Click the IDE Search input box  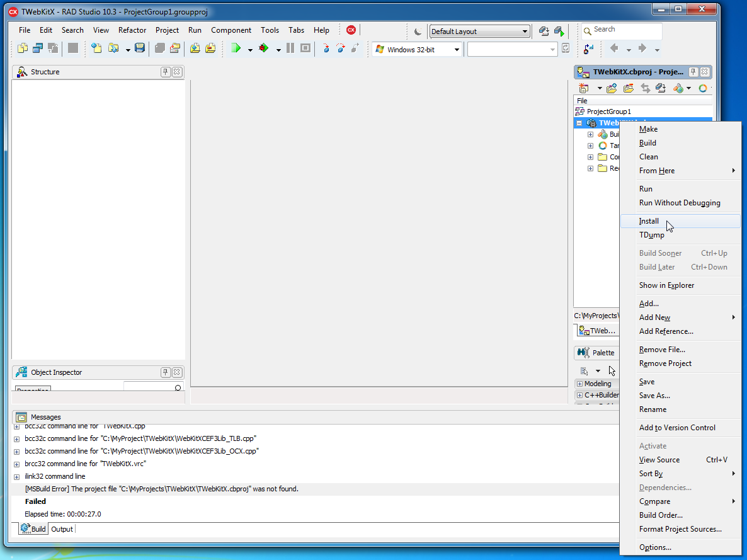tap(622, 30)
